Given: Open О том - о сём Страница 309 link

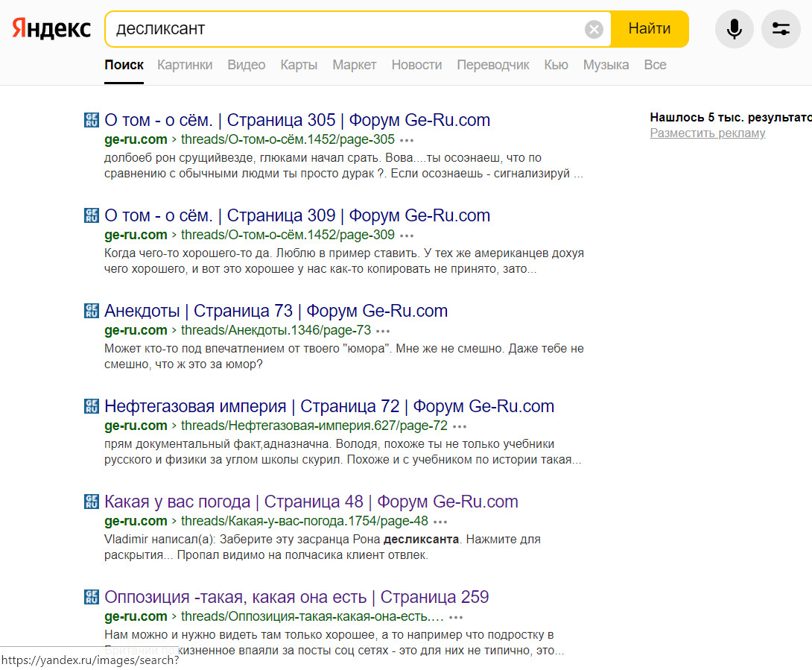Looking at the screenshot, I should [x=296, y=216].
